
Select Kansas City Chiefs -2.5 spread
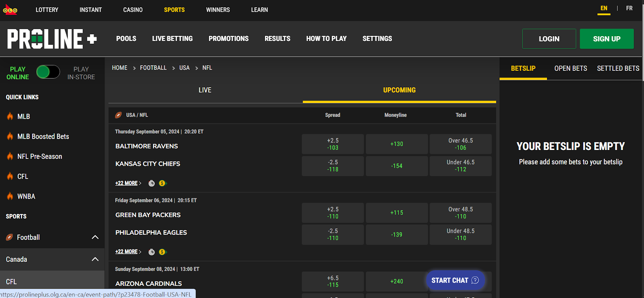click(x=333, y=166)
